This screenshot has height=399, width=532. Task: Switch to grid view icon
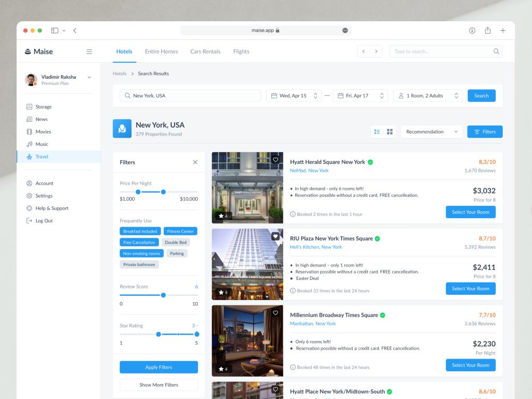click(390, 131)
